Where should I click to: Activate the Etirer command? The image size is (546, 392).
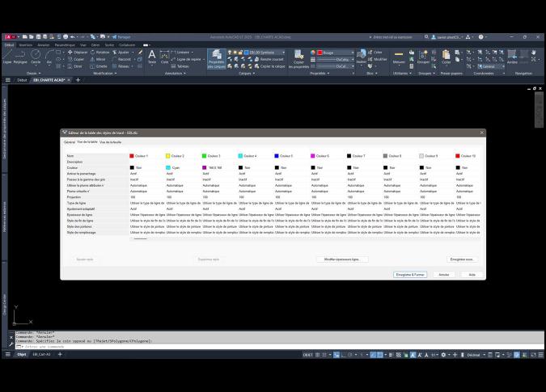(75, 66)
